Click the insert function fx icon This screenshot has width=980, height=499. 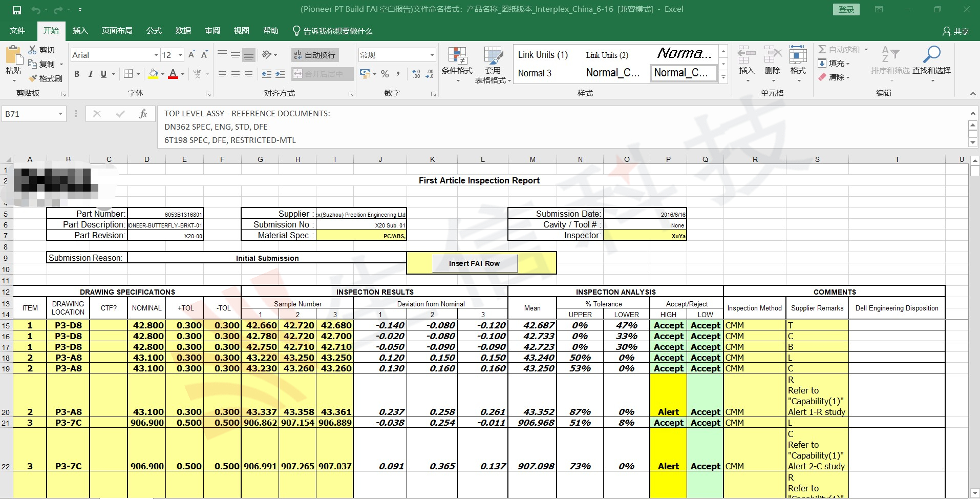click(143, 114)
